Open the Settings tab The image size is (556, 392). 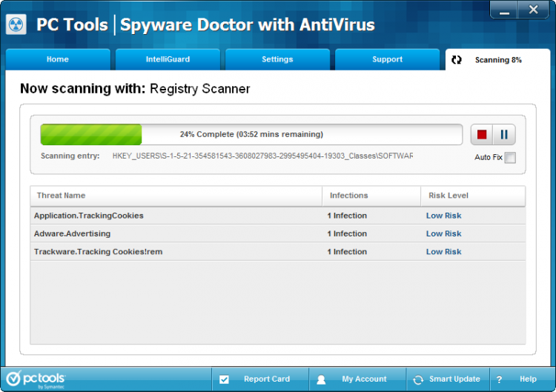[x=277, y=59]
